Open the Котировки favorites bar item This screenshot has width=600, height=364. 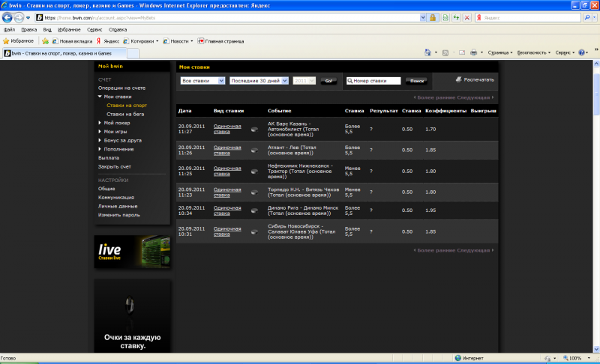[x=140, y=41]
